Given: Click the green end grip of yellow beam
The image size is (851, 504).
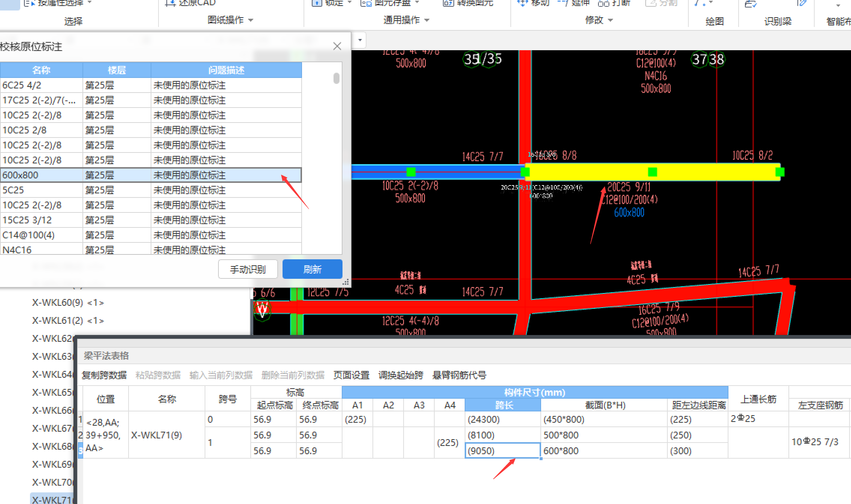Looking at the screenshot, I should (x=780, y=172).
